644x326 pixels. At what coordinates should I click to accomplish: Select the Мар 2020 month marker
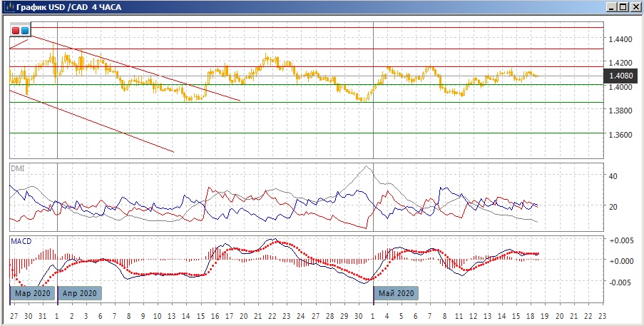pyautogui.click(x=32, y=293)
